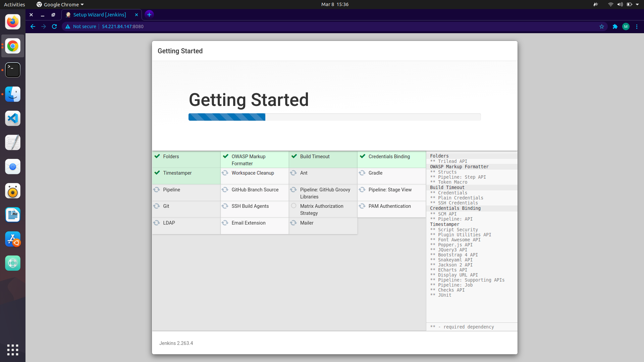Click the checkmark beside Timestamper
The image size is (644, 362).
(x=157, y=173)
